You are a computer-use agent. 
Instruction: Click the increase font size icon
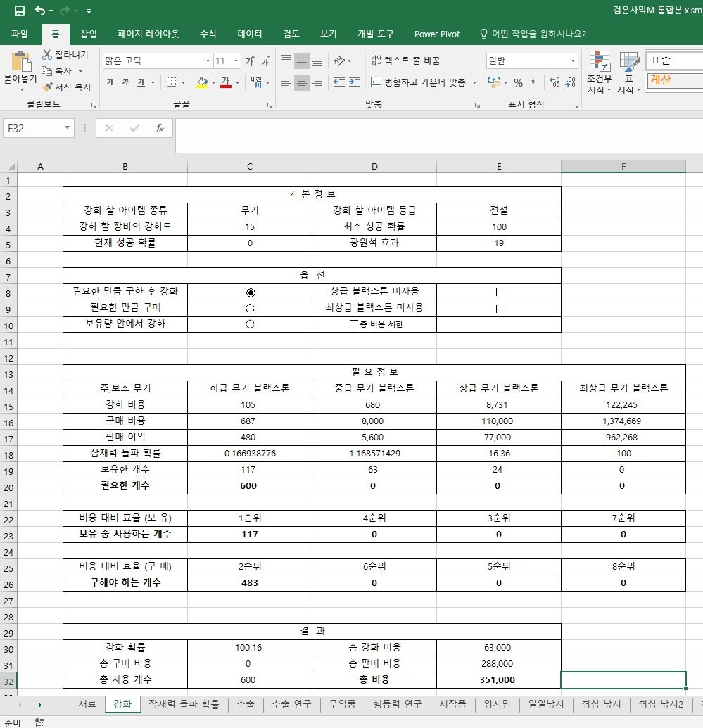point(250,61)
